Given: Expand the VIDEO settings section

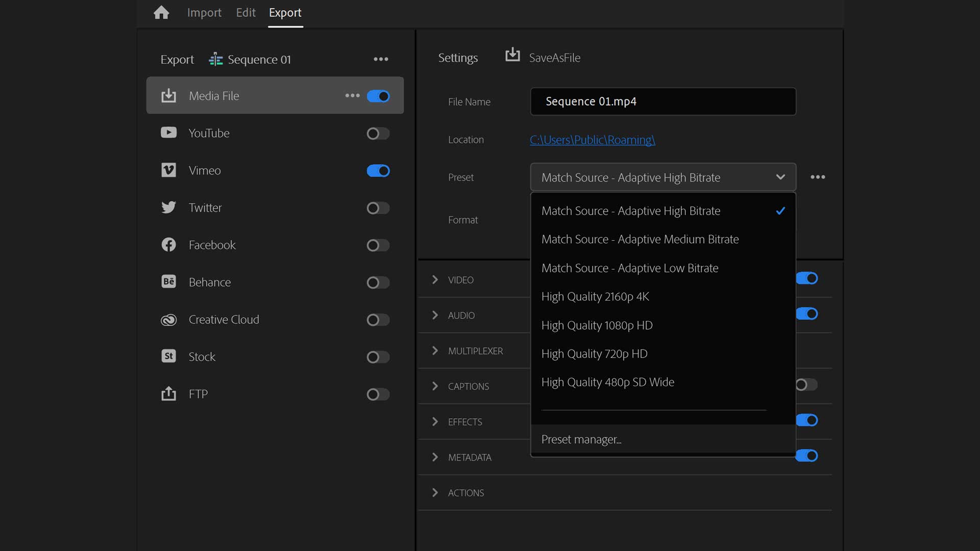Looking at the screenshot, I should tap(435, 280).
